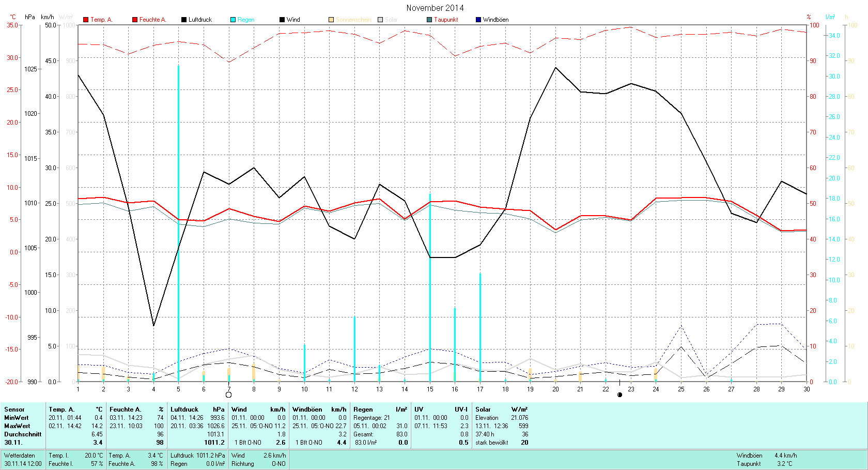The height and width of the screenshot is (470, 868).
Task: Click the '20.11. 01:44' minimum temperature time
Action: [65, 418]
